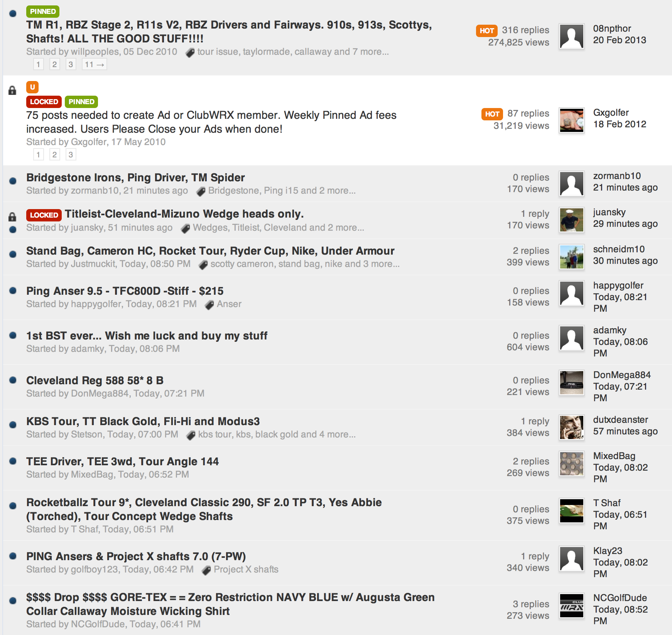Click the tag icon before kbs tour tags
This screenshot has width=672, height=635.
pos(191,435)
